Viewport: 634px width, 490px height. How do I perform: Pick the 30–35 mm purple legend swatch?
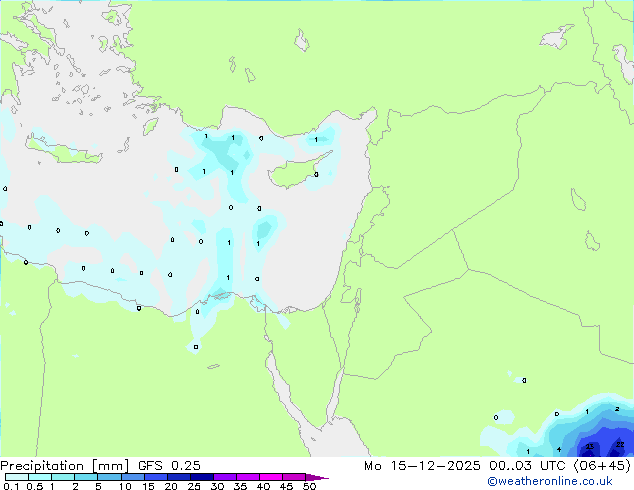click(225, 477)
